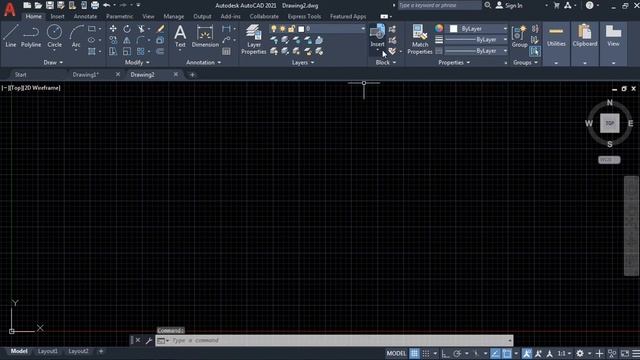
Task: Click the object color wheel icon
Action: pos(439,28)
